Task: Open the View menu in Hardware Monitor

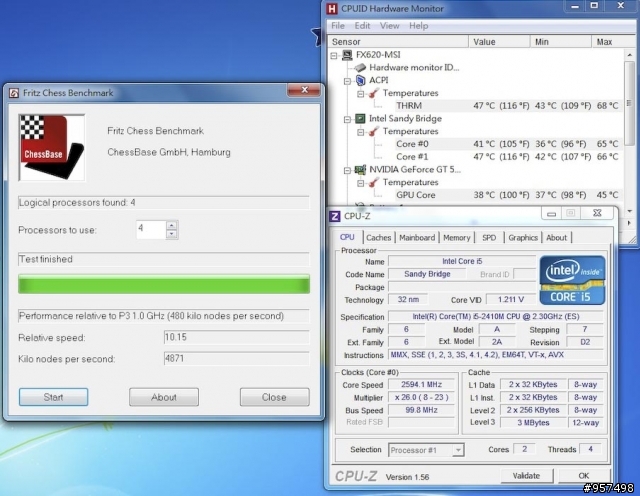Action: pyautogui.click(x=389, y=26)
